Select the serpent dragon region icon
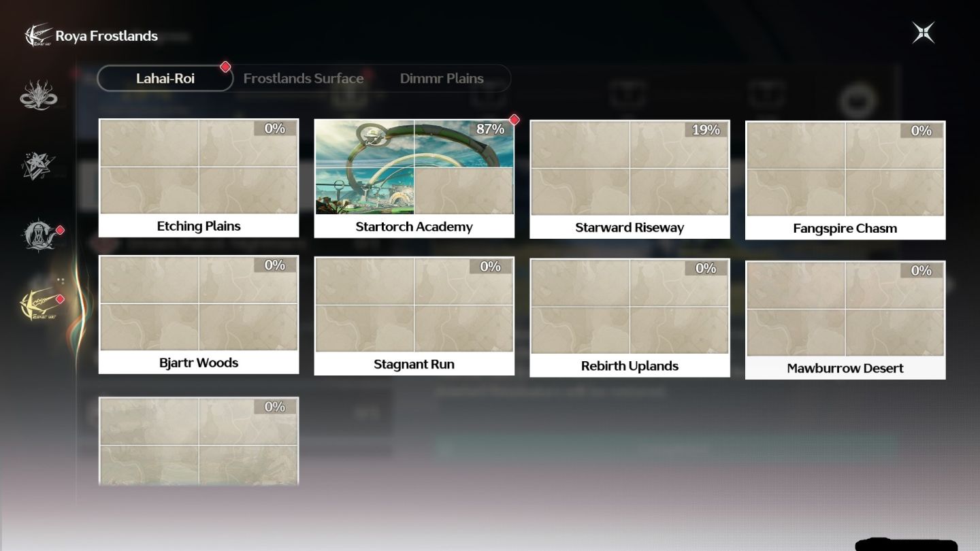This screenshot has width=980, height=551. [38, 95]
